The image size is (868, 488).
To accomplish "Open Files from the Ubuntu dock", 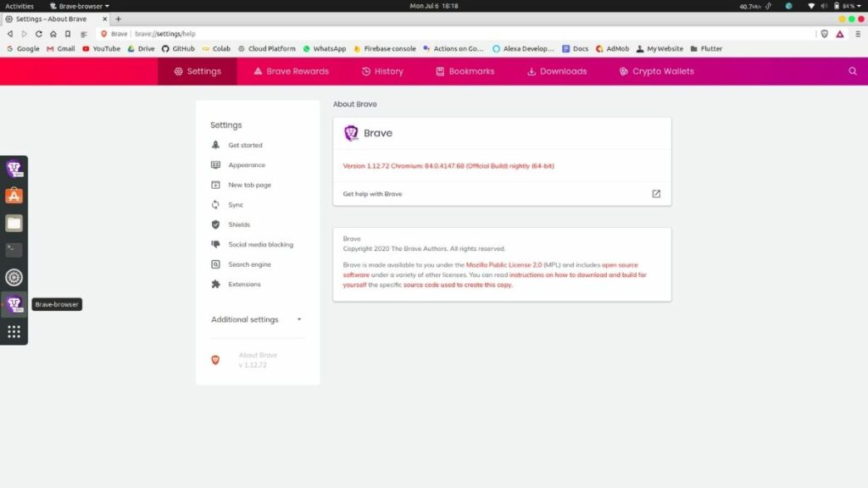I will point(14,222).
